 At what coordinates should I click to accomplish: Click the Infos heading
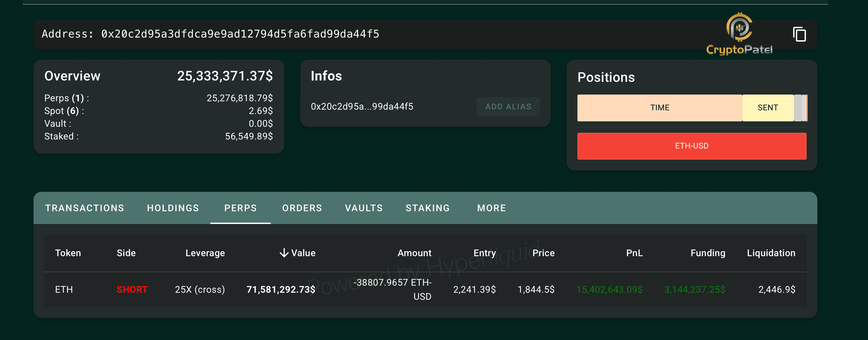click(326, 76)
